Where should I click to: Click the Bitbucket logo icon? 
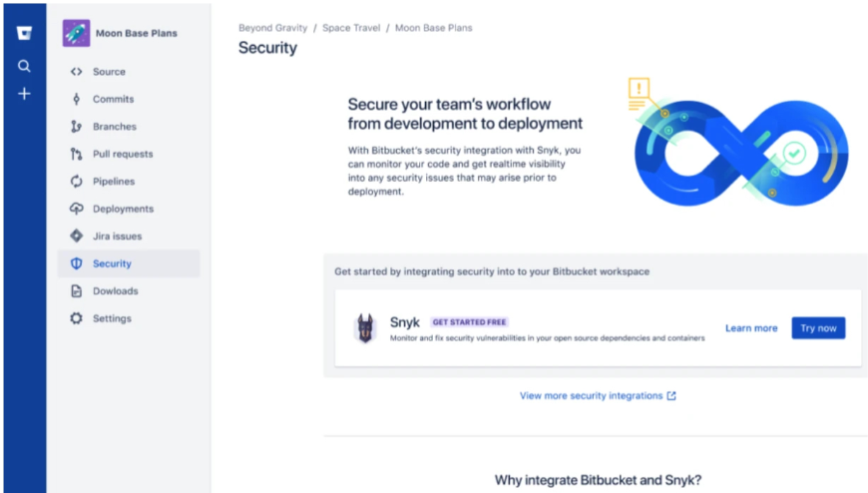(x=24, y=33)
